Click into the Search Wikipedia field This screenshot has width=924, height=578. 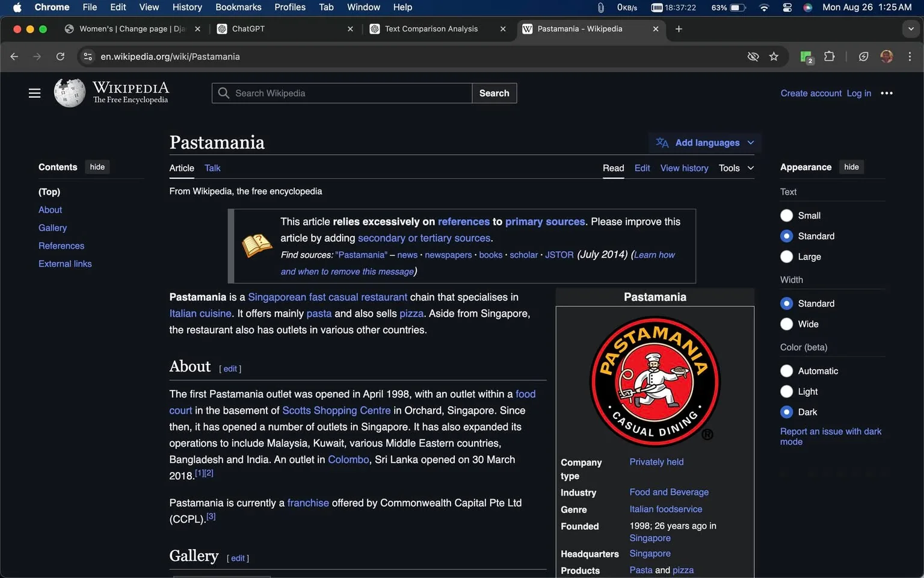(342, 93)
